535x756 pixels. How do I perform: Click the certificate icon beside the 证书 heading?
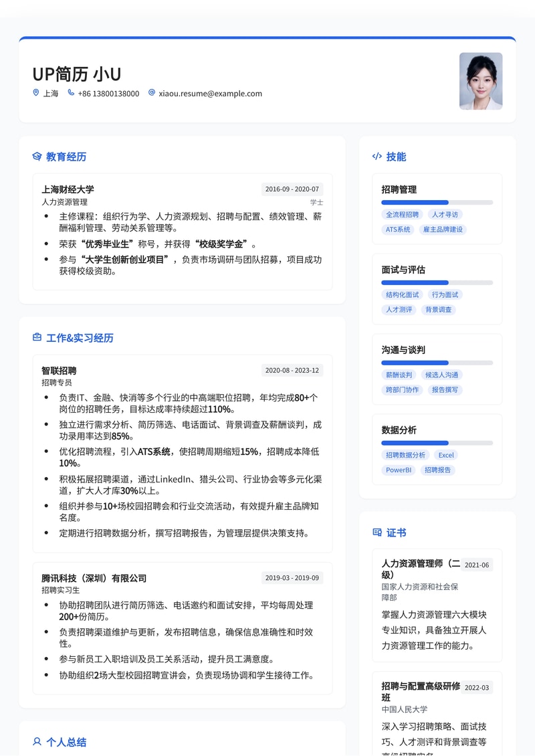(377, 533)
